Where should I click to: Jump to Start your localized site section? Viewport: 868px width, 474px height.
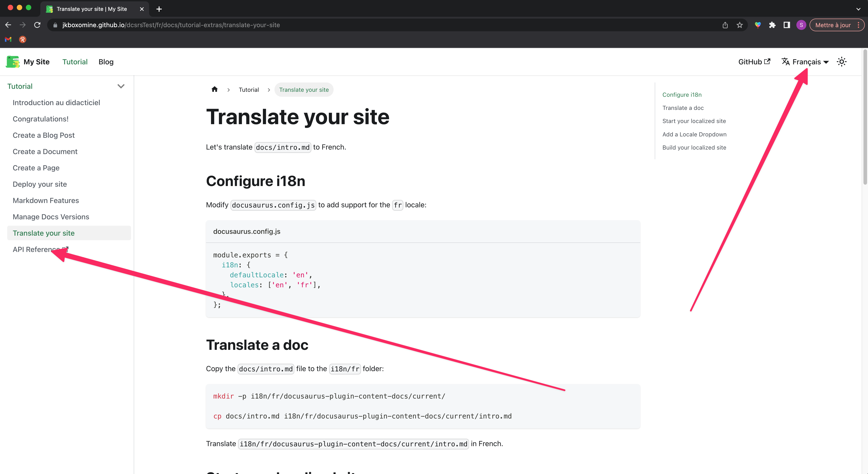[x=694, y=121]
